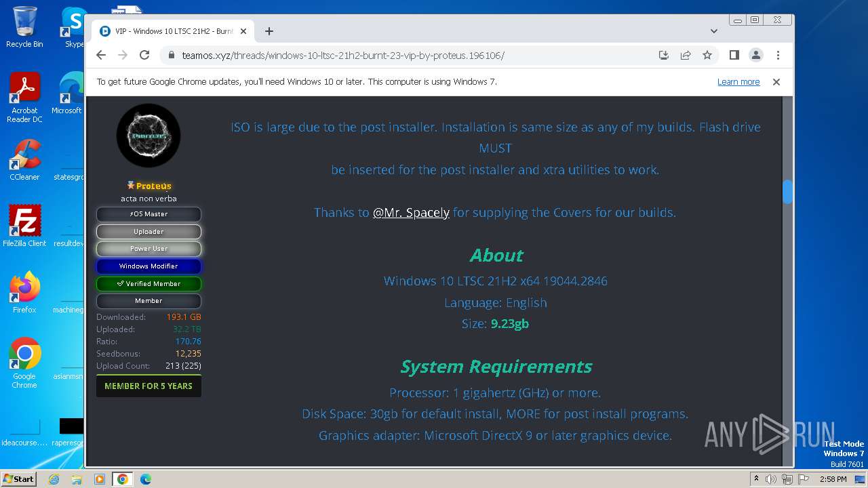Open Acrobat Reader DC desktop icon
Image resolution: width=868 pixels, height=488 pixels.
click(24, 98)
